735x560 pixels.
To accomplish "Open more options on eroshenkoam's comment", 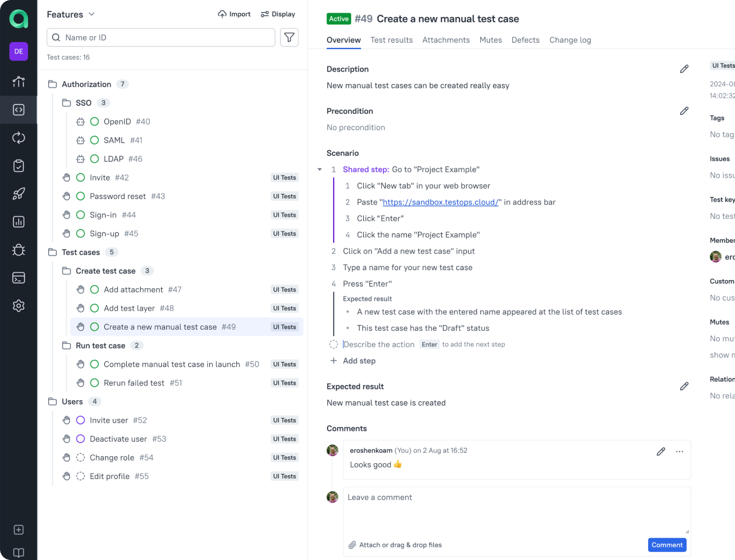I will pyautogui.click(x=679, y=452).
